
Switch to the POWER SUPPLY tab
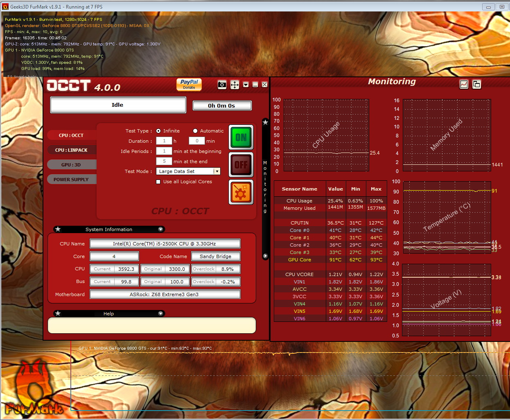tap(71, 180)
